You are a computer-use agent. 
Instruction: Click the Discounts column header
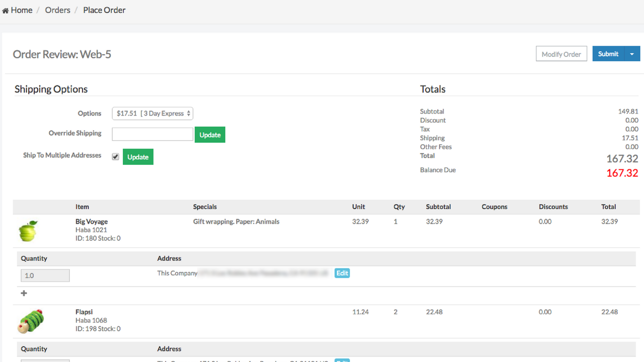(553, 207)
